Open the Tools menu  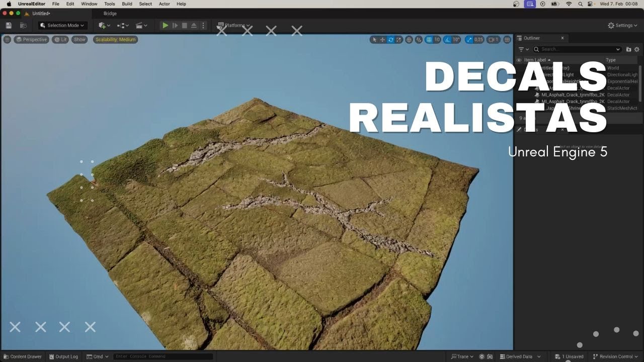click(x=110, y=4)
